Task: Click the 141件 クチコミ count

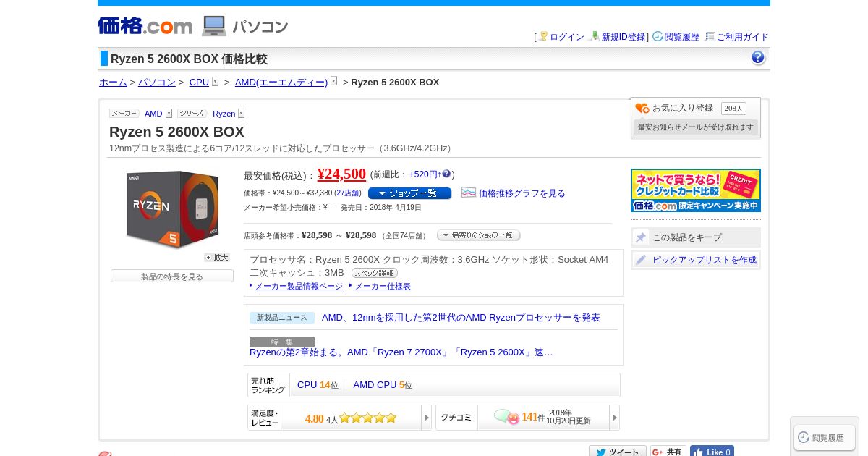Action: (x=533, y=417)
